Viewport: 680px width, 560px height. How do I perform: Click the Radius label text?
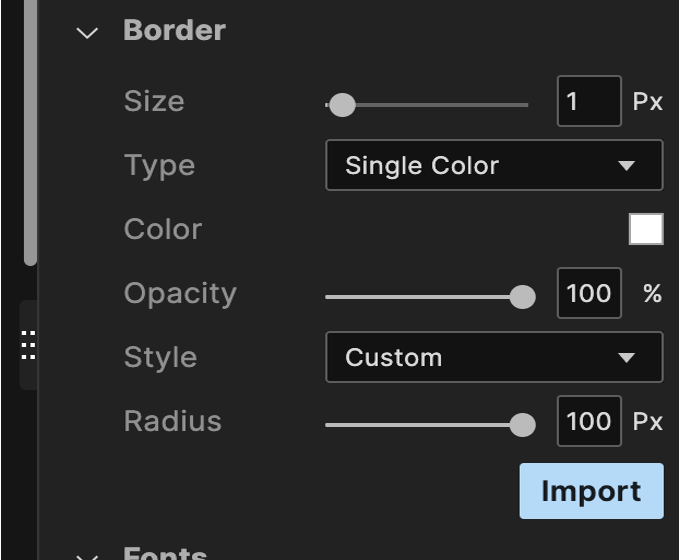coord(172,421)
